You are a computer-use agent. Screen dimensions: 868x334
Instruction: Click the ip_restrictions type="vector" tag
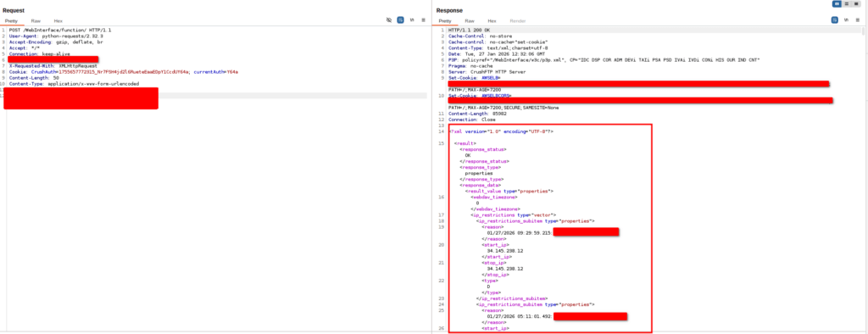click(513, 215)
